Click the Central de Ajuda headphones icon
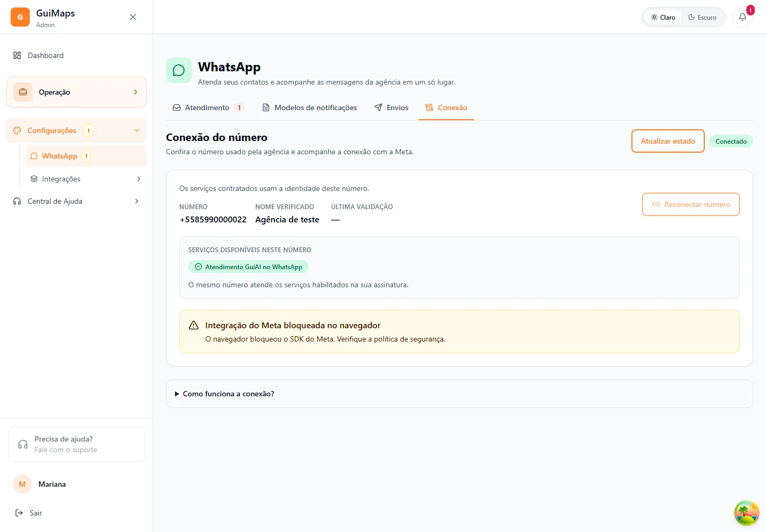766x532 pixels. pos(17,201)
